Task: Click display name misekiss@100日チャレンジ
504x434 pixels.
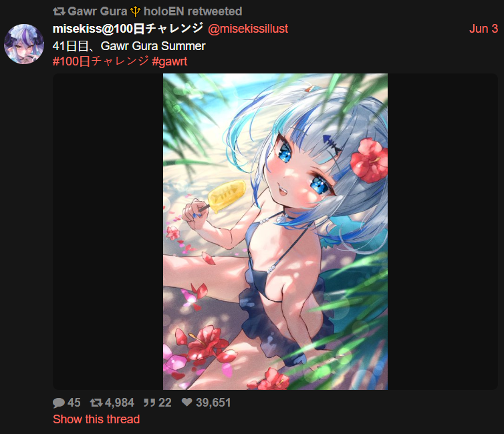Action: tap(128, 29)
